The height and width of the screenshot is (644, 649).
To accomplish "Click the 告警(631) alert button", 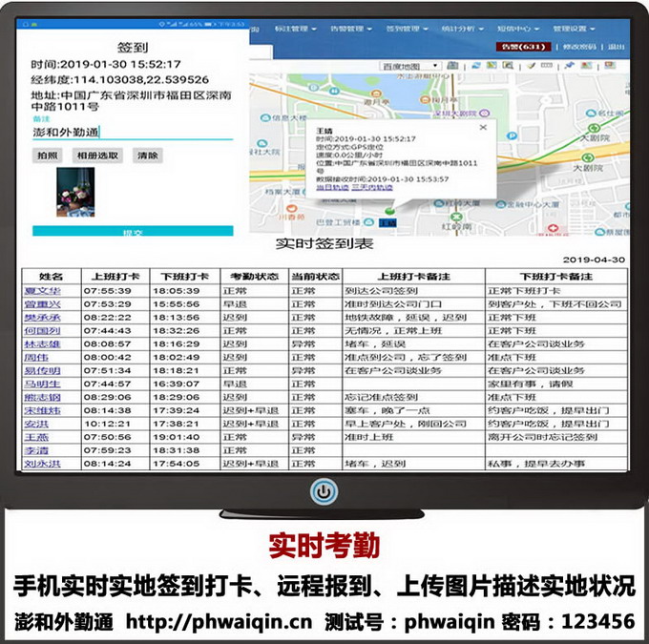I will click(x=523, y=47).
